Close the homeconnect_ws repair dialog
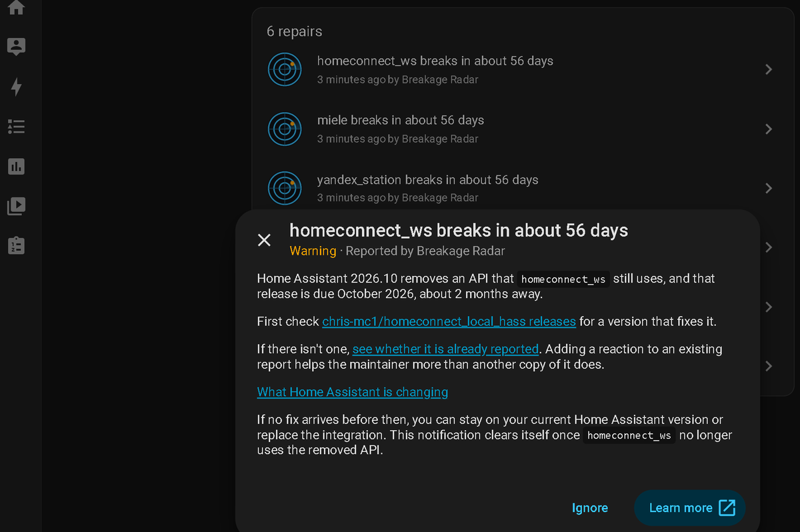The image size is (800, 532). tap(264, 240)
